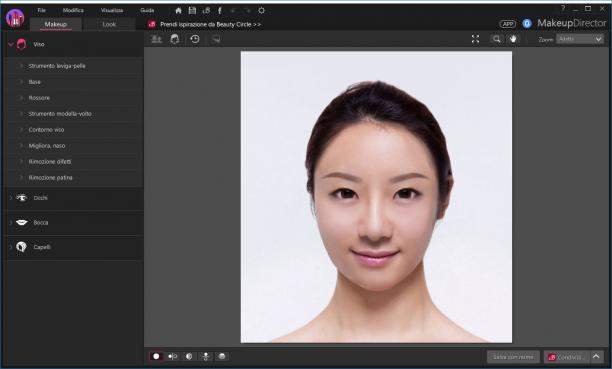This screenshot has height=369, width=612.
Task: Click the Facebook share icon
Action: (x=220, y=11)
